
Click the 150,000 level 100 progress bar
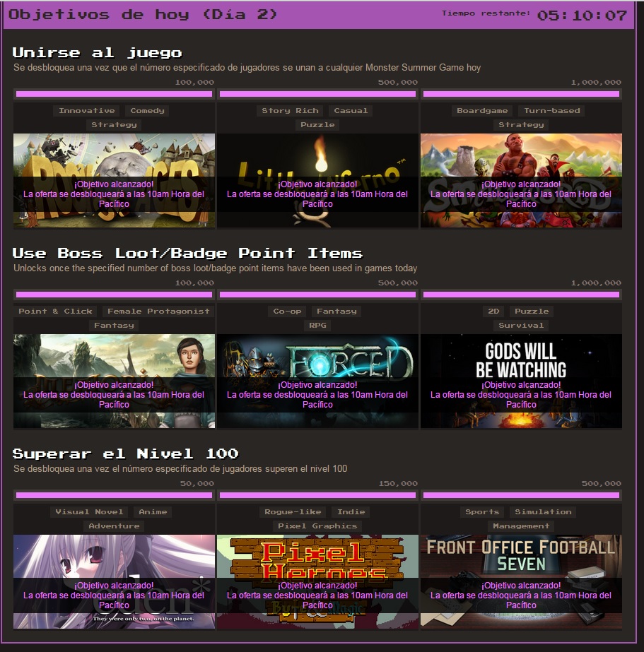tap(317, 495)
